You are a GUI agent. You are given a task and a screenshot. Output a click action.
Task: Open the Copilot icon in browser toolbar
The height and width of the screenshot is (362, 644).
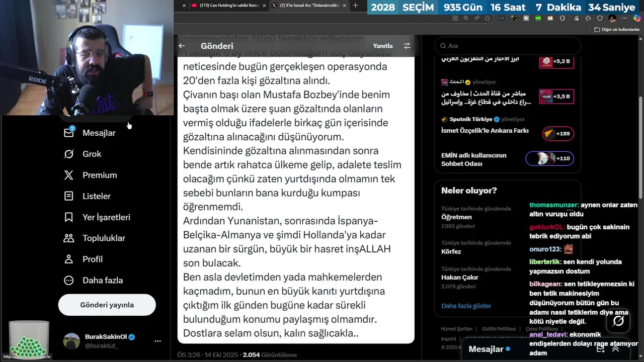[637, 18]
